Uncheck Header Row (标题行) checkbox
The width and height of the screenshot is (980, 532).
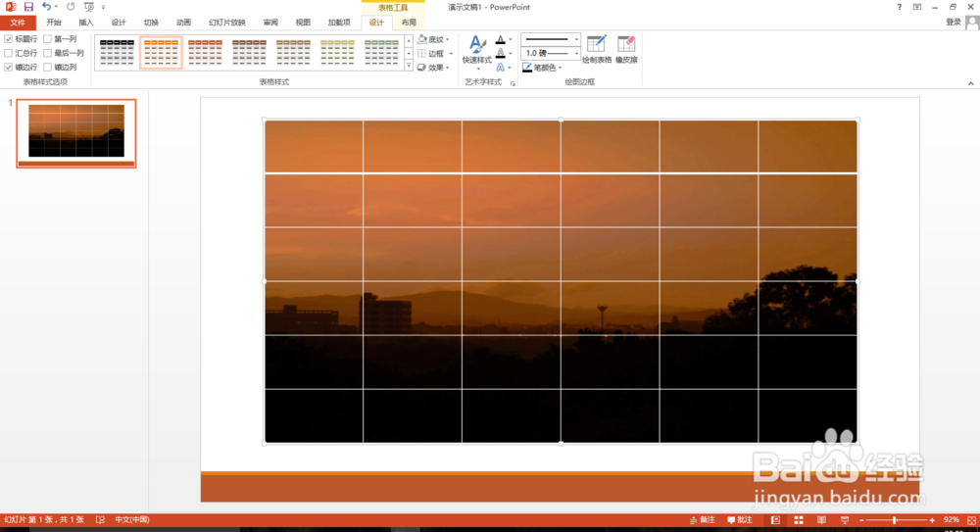pyautogui.click(x=9, y=39)
